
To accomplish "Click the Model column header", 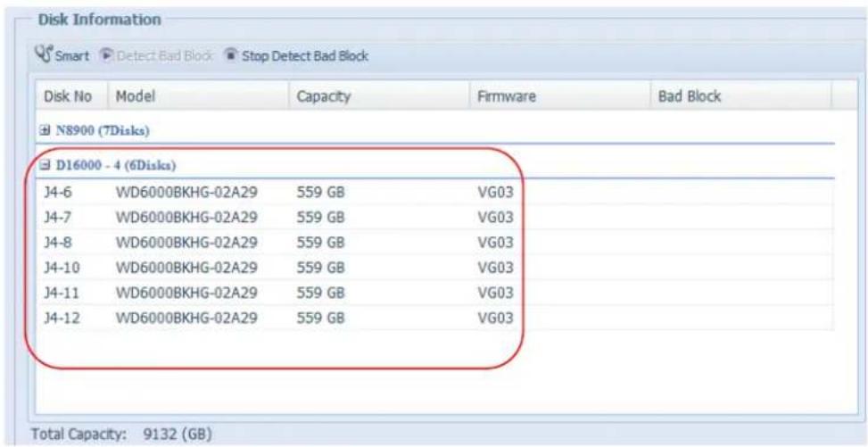I will point(133,95).
